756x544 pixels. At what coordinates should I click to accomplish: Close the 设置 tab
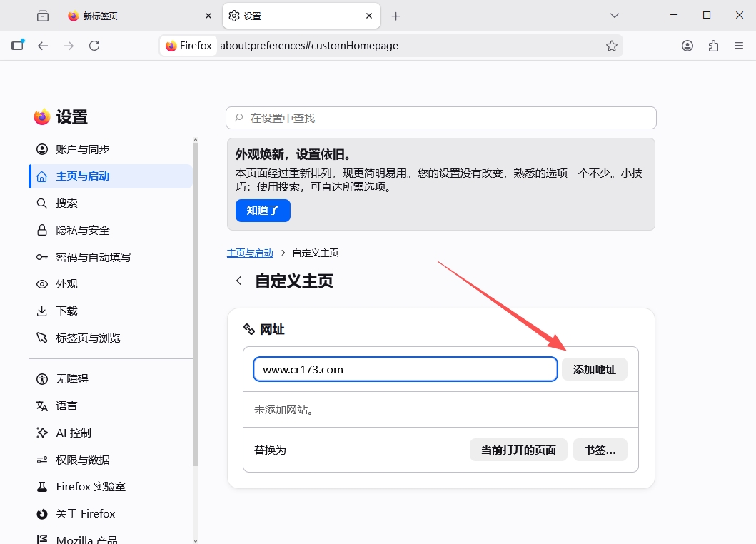[x=369, y=16]
